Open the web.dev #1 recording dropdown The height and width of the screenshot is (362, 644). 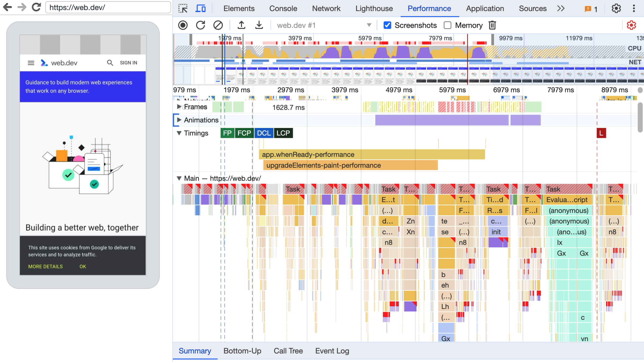tap(369, 25)
